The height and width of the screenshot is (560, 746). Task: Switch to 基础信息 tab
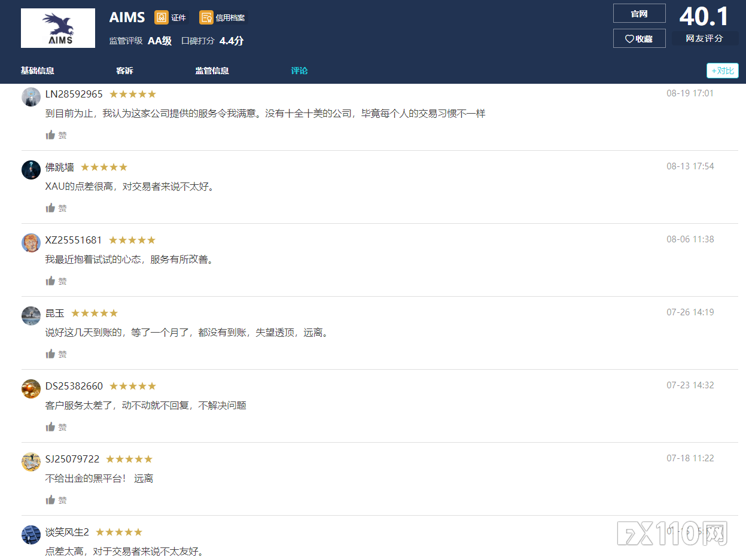(38, 71)
